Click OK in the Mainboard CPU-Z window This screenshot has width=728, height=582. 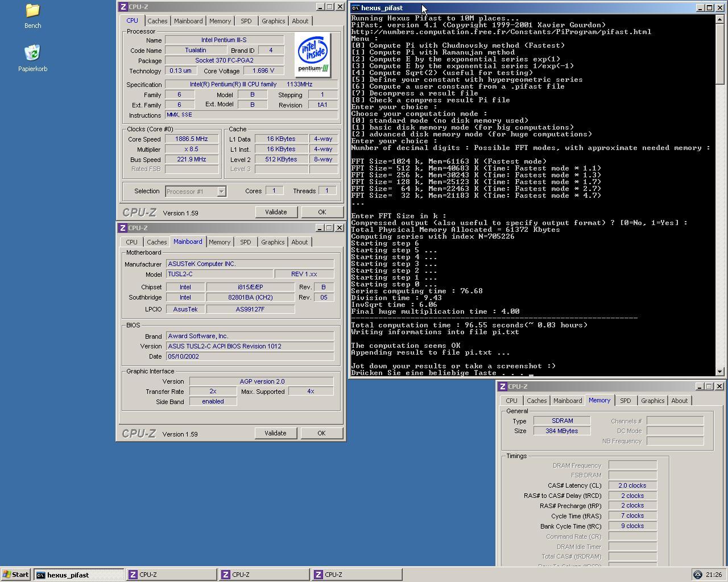[x=321, y=433]
